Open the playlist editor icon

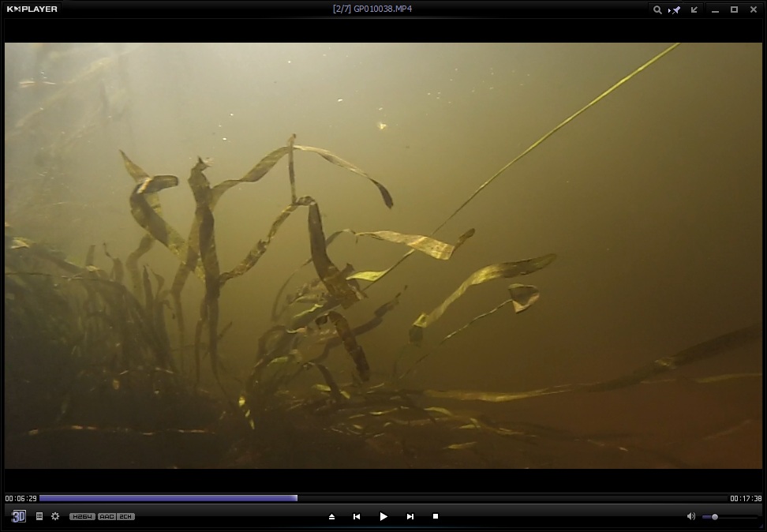[x=39, y=516]
